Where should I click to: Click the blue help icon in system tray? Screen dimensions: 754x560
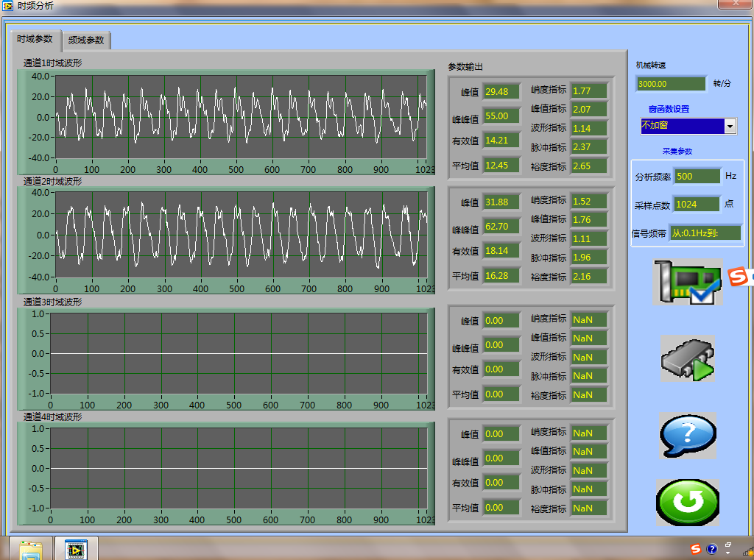712,549
